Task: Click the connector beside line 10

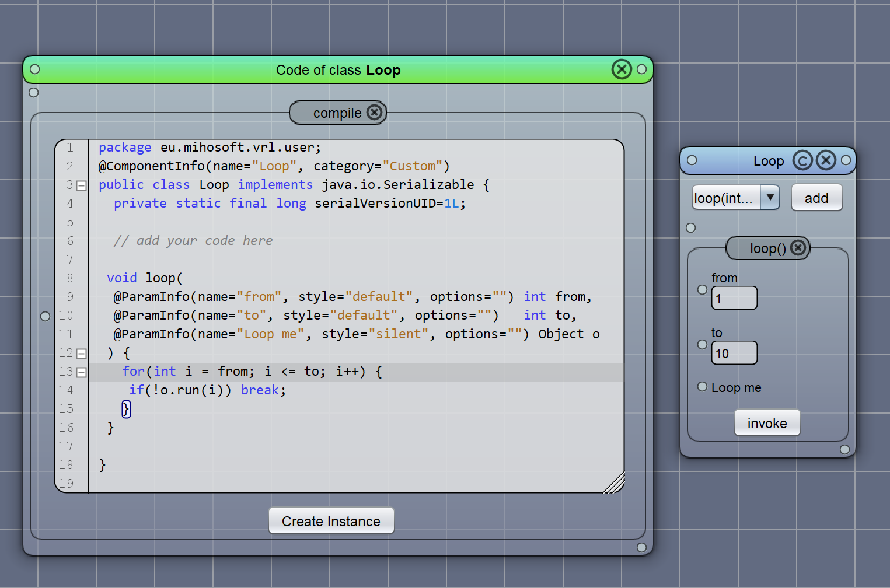Action: click(x=45, y=316)
